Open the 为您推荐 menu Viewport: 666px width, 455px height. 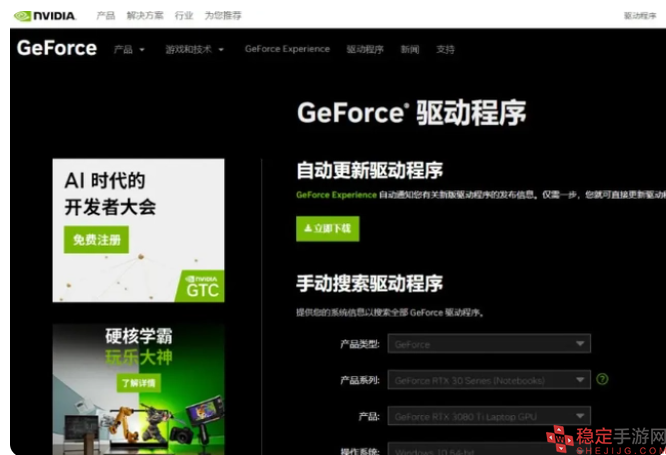point(223,16)
